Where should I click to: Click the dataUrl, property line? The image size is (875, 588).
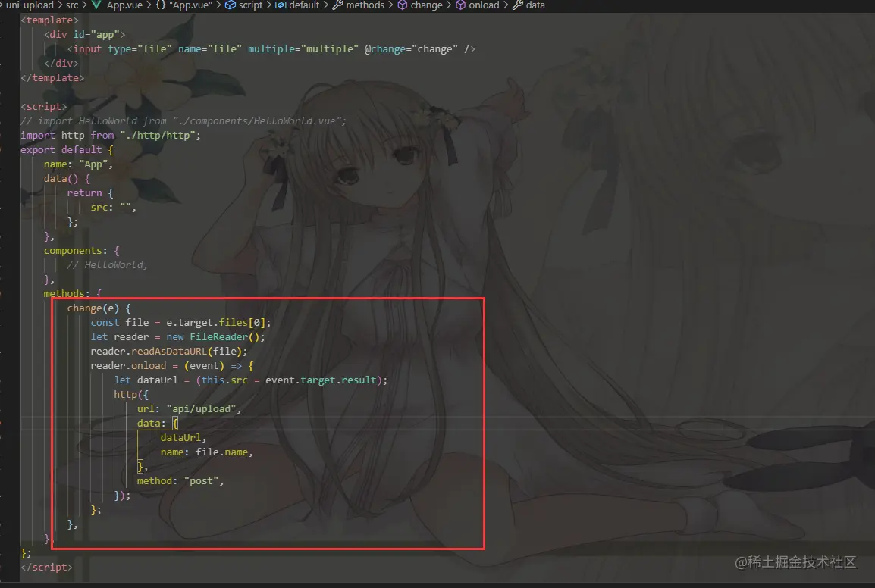pos(183,439)
